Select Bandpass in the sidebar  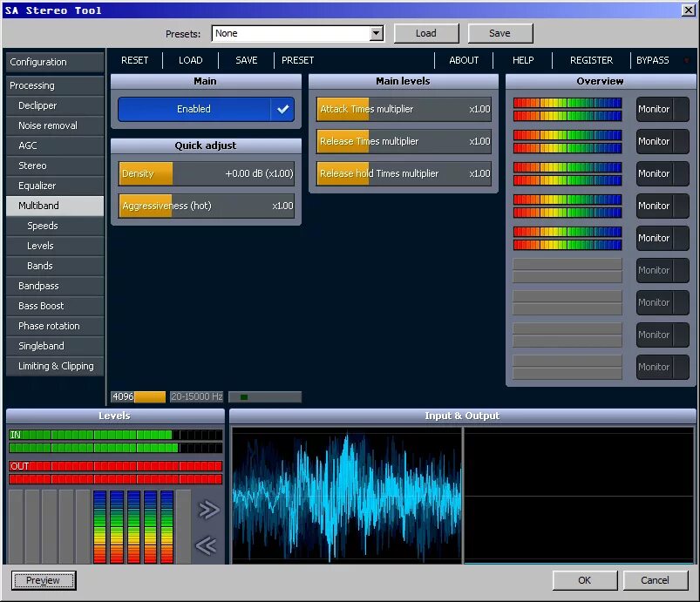pyautogui.click(x=55, y=286)
